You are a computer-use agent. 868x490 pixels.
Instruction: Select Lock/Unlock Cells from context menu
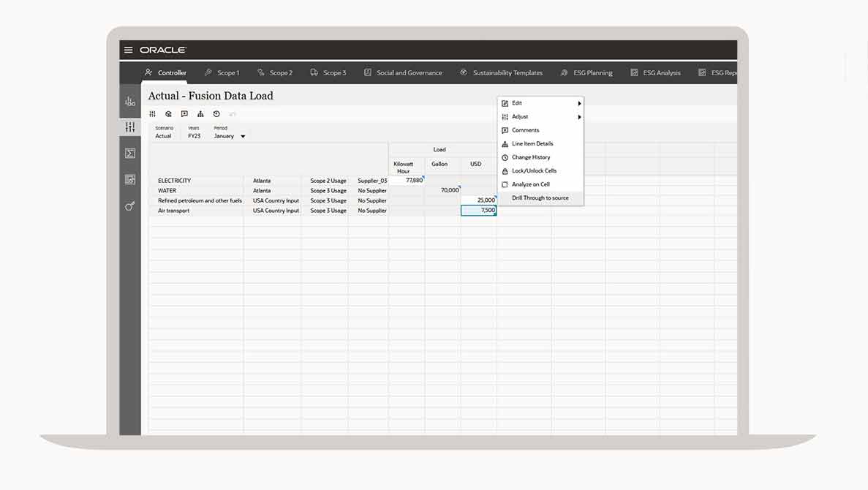(534, 171)
